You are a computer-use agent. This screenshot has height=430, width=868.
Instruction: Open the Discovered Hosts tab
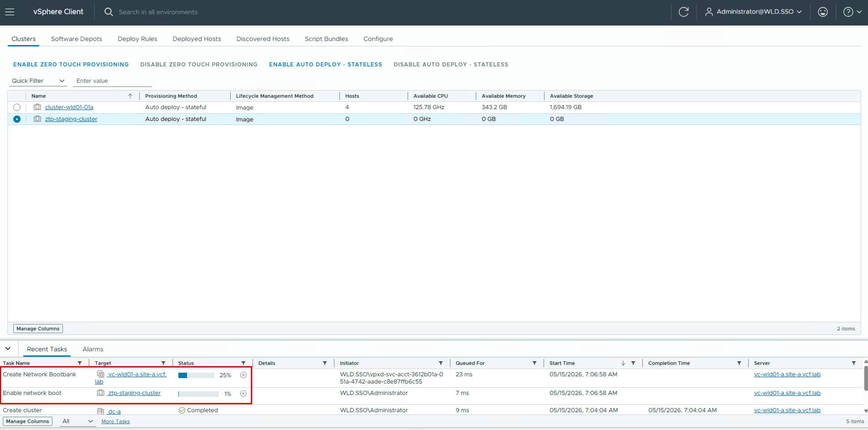[263, 39]
